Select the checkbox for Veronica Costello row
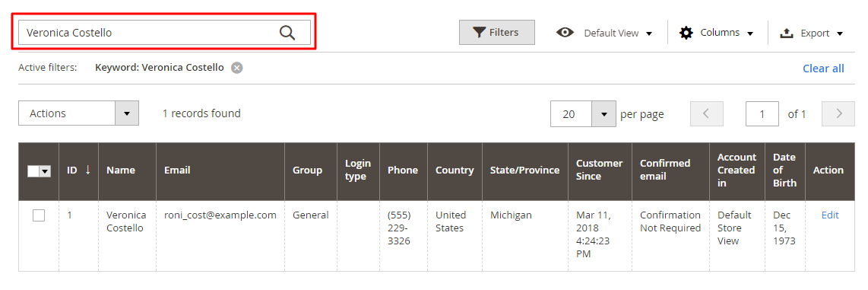This screenshot has width=868, height=290. coord(39,215)
